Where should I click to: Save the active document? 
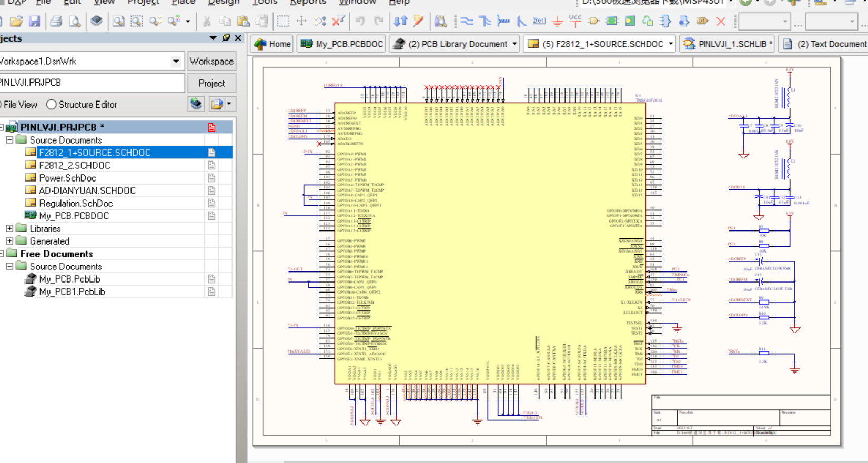(x=34, y=22)
